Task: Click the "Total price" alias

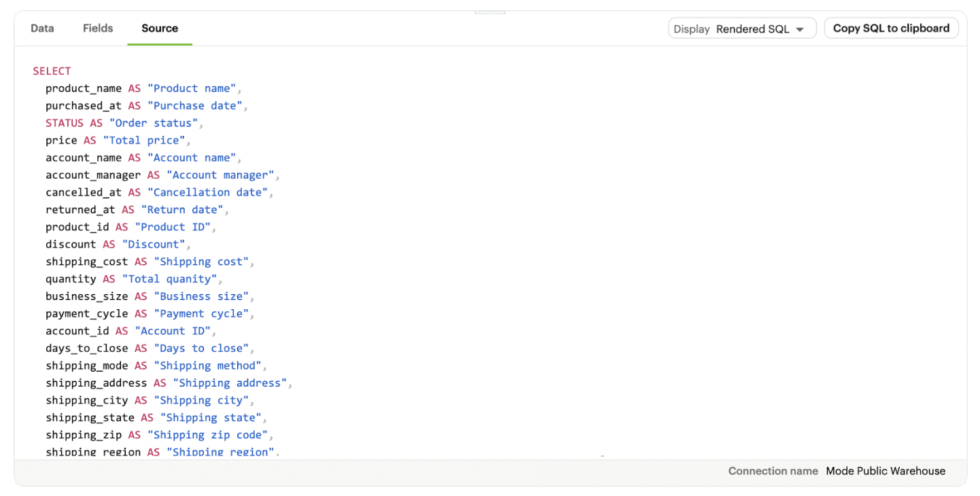Action: 144,141
